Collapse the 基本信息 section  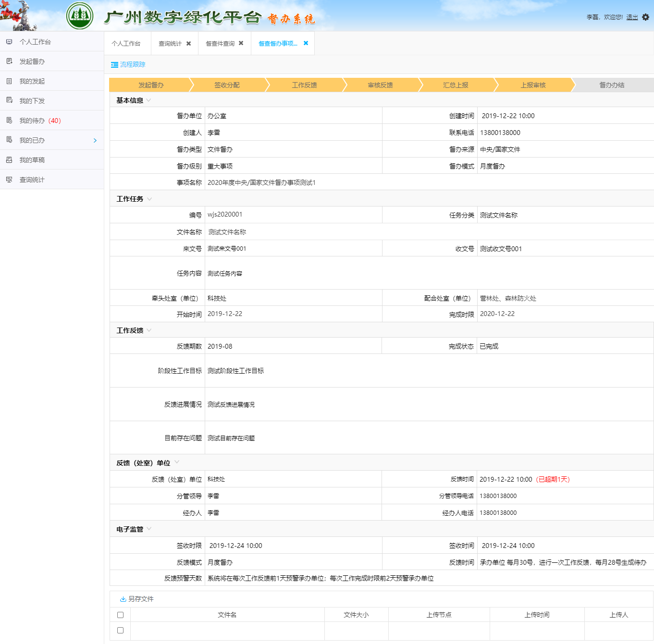coord(149,100)
